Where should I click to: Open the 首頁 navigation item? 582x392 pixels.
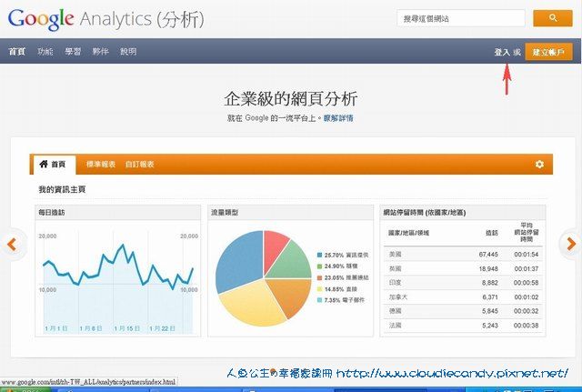tap(16, 51)
